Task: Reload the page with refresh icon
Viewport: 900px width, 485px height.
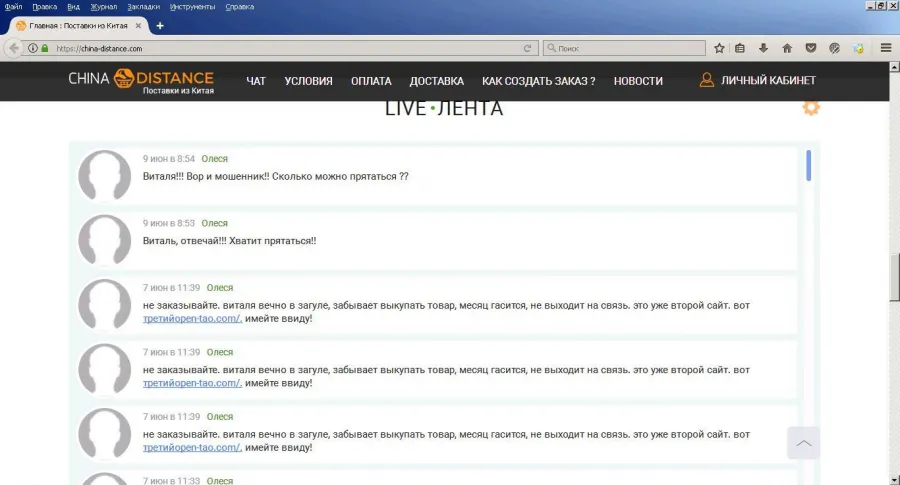Action: [527, 48]
